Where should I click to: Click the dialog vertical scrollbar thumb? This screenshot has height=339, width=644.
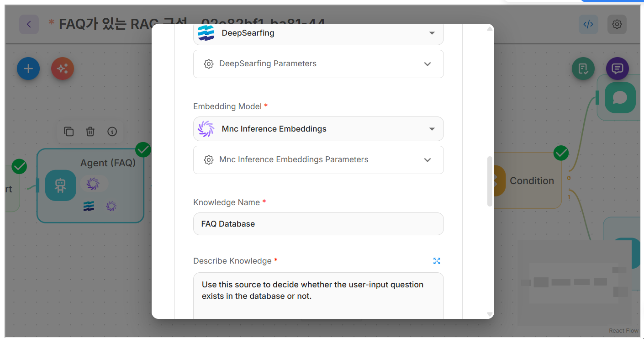click(x=490, y=181)
